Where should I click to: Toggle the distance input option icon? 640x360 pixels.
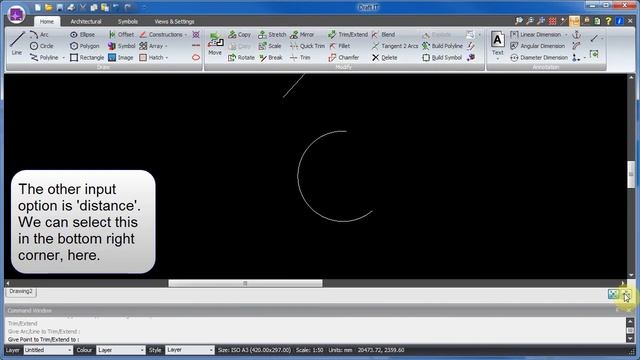coord(626,294)
